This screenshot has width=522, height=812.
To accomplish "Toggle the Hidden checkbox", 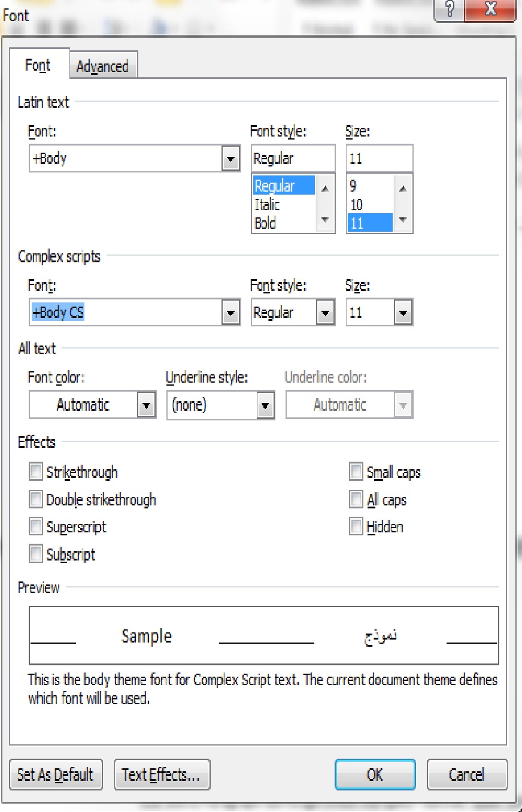I will click(x=357, y=527).
